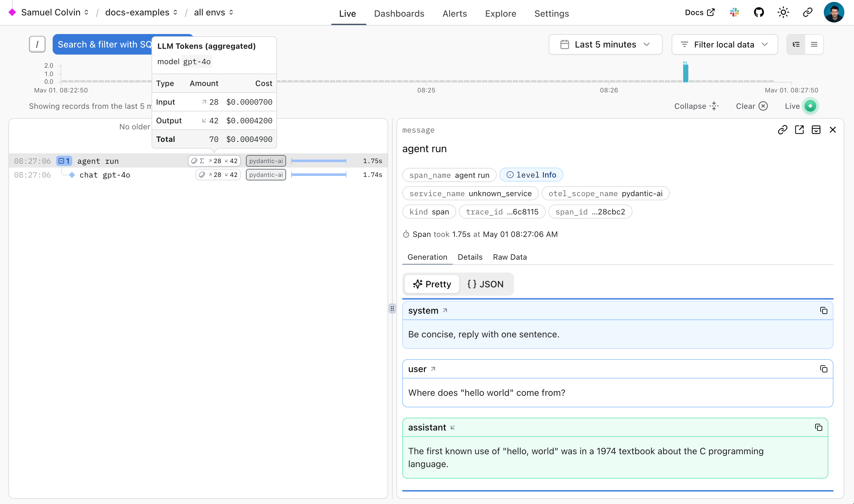Image resolution: width=854 pixels, height=504 pixels.
Task: Select the chat gpt-4o span row
Action: click(105, 175)
